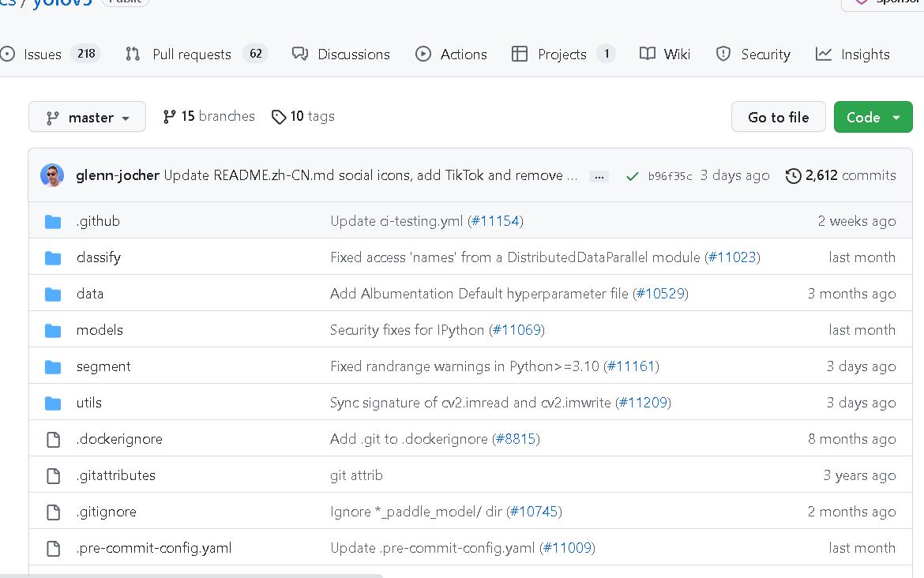Click the folder icon beside classify
The width and height of the screenshot is (924, 578).
coord(53,258)
